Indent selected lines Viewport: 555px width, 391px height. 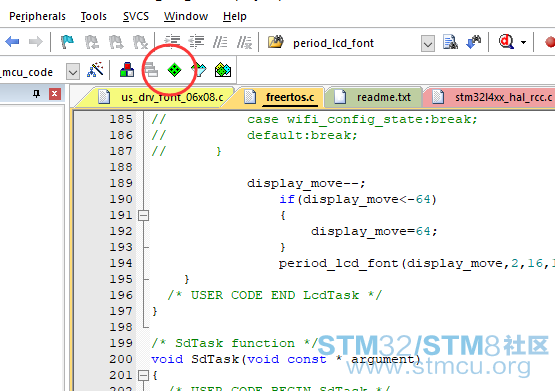[172, 42]
